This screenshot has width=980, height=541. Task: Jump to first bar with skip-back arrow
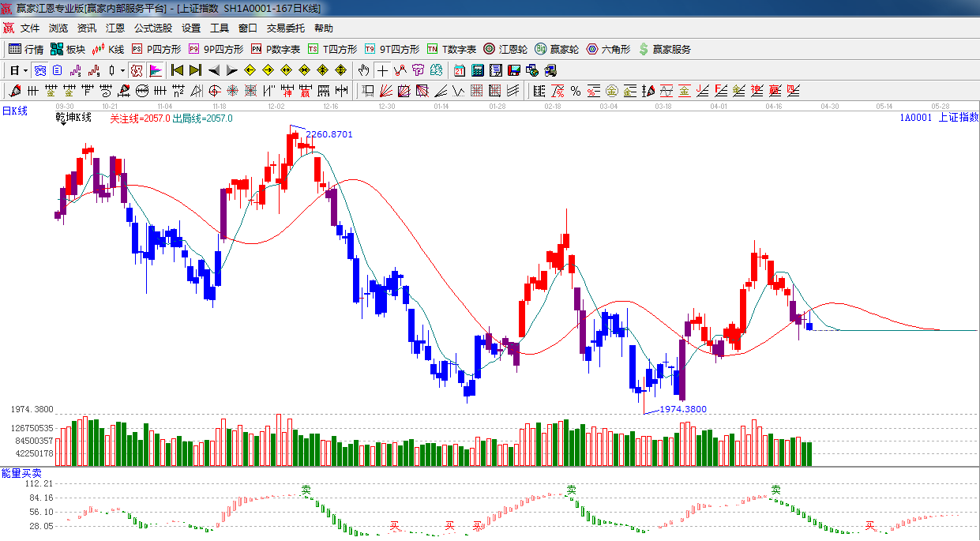tap(177, 70)
